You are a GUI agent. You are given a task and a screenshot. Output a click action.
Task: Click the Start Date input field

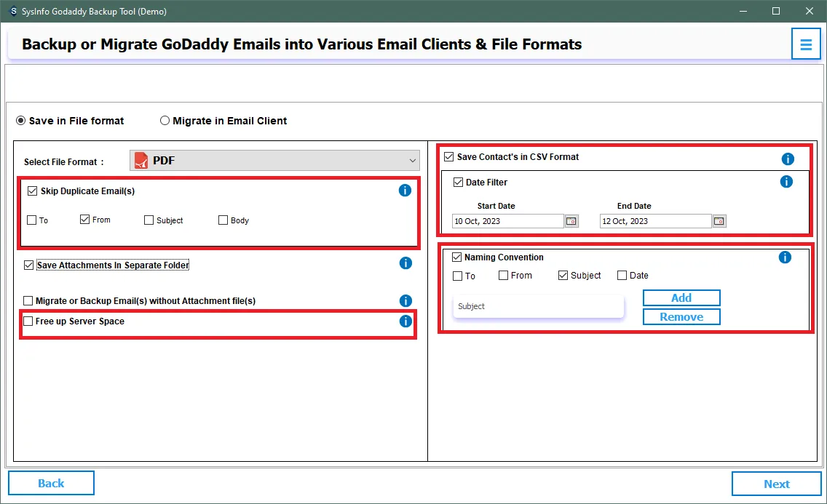[507, 221]
